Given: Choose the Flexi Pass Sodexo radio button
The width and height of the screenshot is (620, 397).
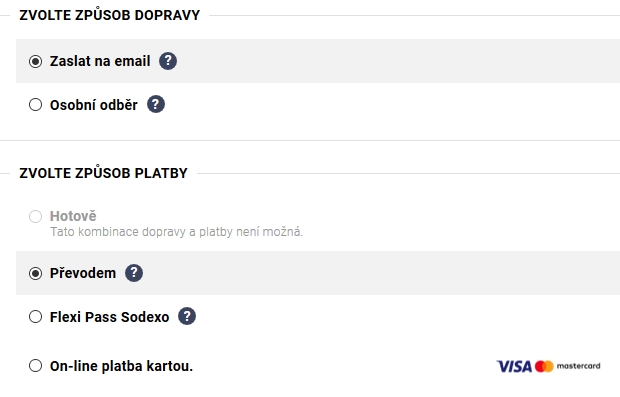Looking at the screenshot, I should click(36, 317).
